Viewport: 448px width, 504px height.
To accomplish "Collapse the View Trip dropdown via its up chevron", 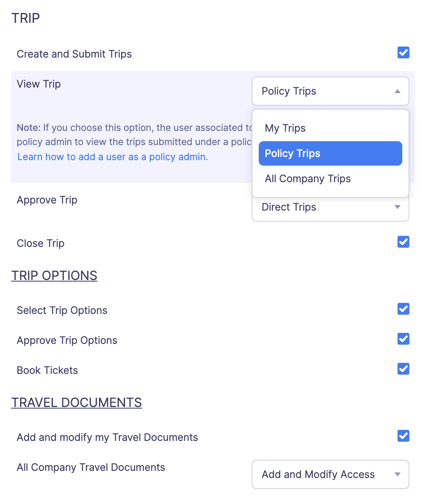I will click(398, 91).
